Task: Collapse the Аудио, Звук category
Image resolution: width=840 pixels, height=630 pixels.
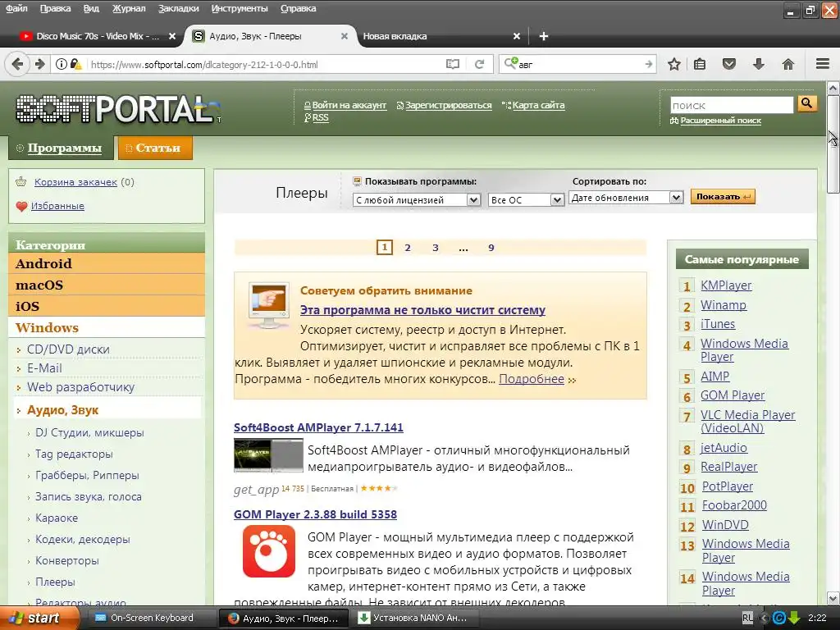Action: pos(62,410)
